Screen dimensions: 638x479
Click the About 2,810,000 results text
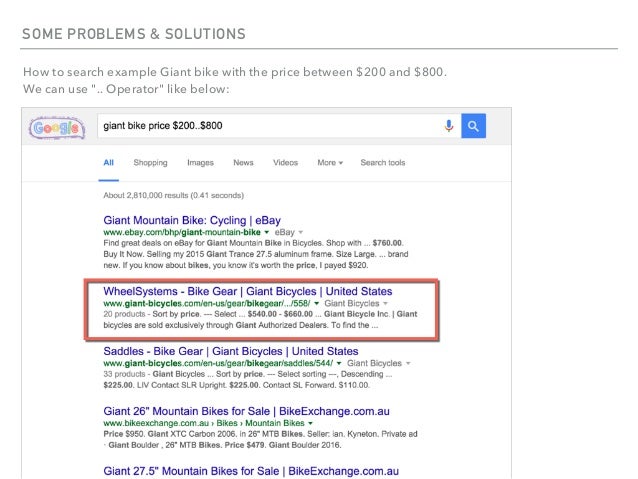[173, 195]
